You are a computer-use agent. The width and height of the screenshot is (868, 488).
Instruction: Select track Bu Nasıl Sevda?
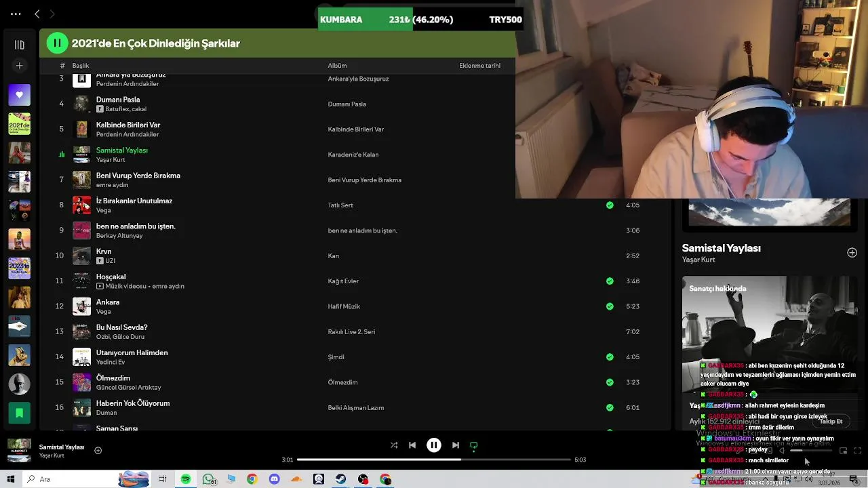pyautogui.click(x=122, y=327)
